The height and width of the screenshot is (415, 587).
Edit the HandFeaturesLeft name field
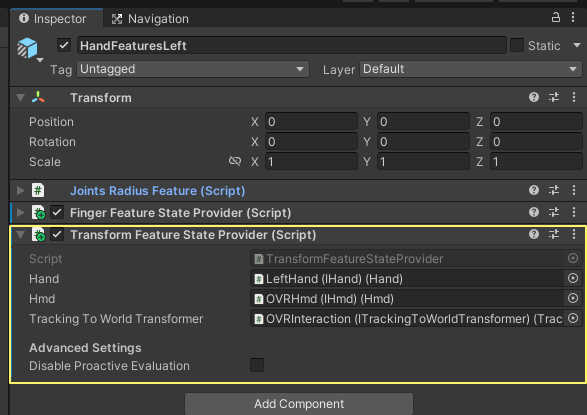pyautogui.click(x=291, y=46)
